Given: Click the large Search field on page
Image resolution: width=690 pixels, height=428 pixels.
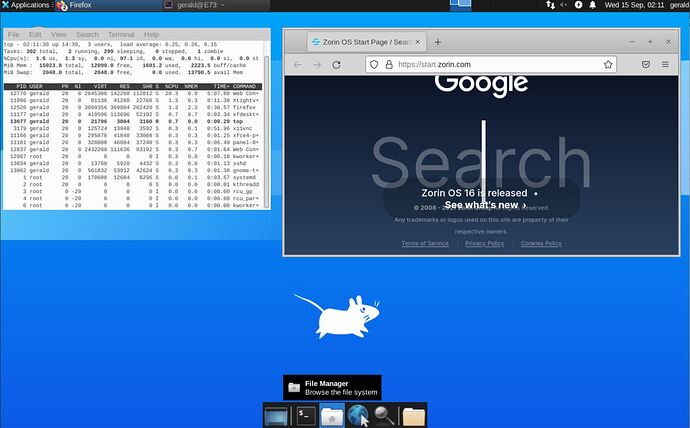Looking at the screenshot, I should click(x=481, y=162).
